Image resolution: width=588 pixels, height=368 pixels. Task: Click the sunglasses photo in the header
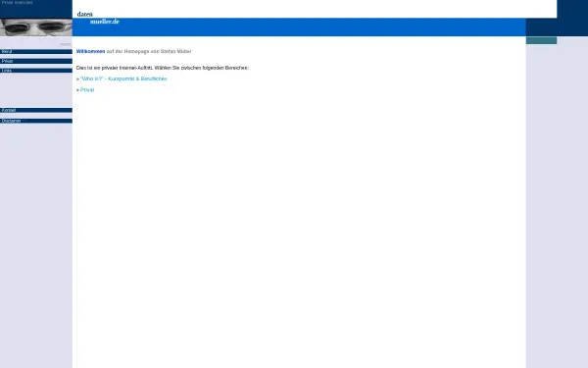click(x=36, y=27)
